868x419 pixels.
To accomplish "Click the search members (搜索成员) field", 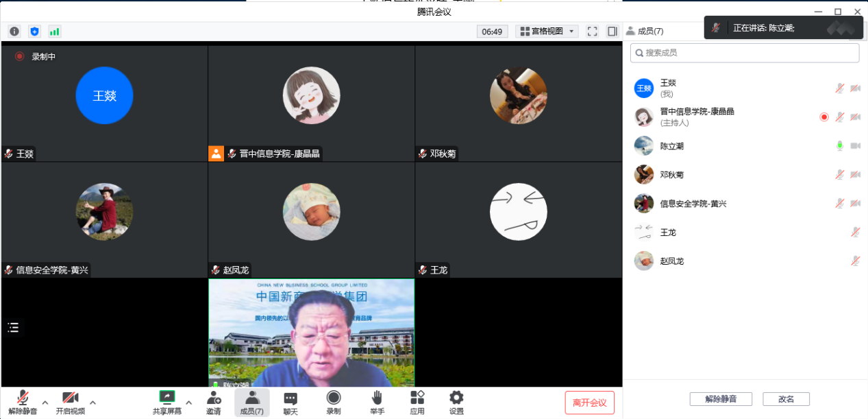I will click(x=745, y=53).
